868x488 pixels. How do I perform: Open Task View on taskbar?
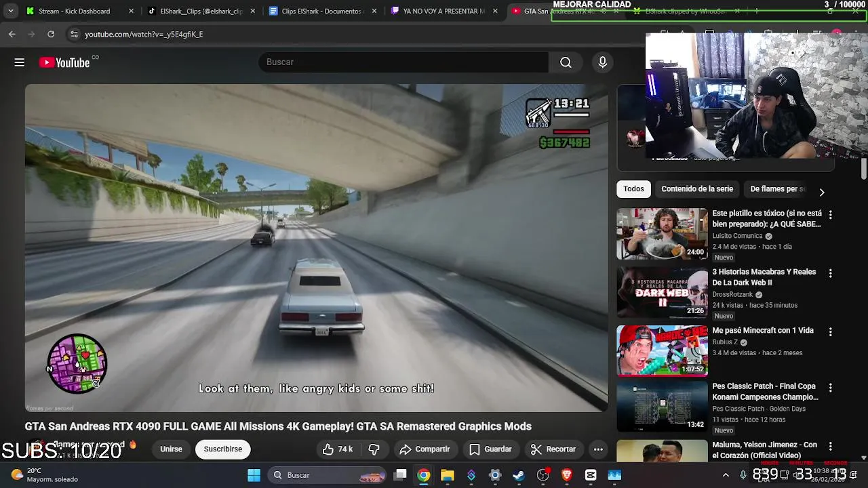coord(401,475)
